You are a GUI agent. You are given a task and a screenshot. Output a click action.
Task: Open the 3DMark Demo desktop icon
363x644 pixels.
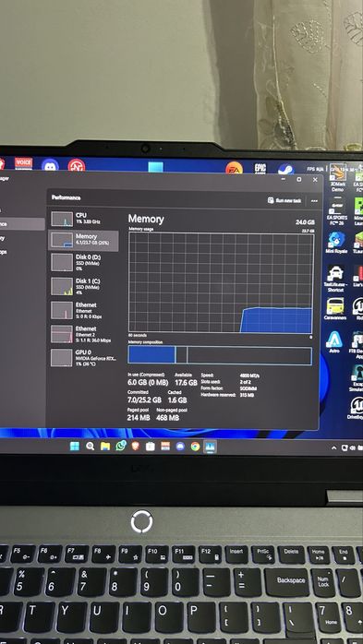coord(337,178)
